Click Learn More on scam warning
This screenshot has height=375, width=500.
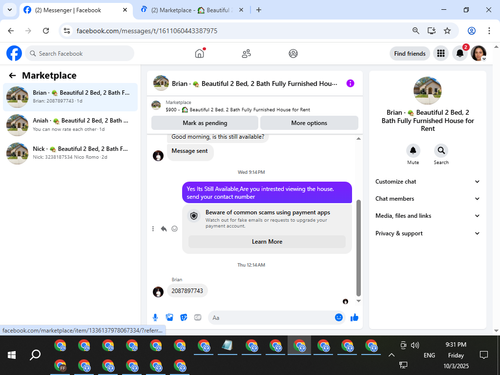[x=267, y=242]
